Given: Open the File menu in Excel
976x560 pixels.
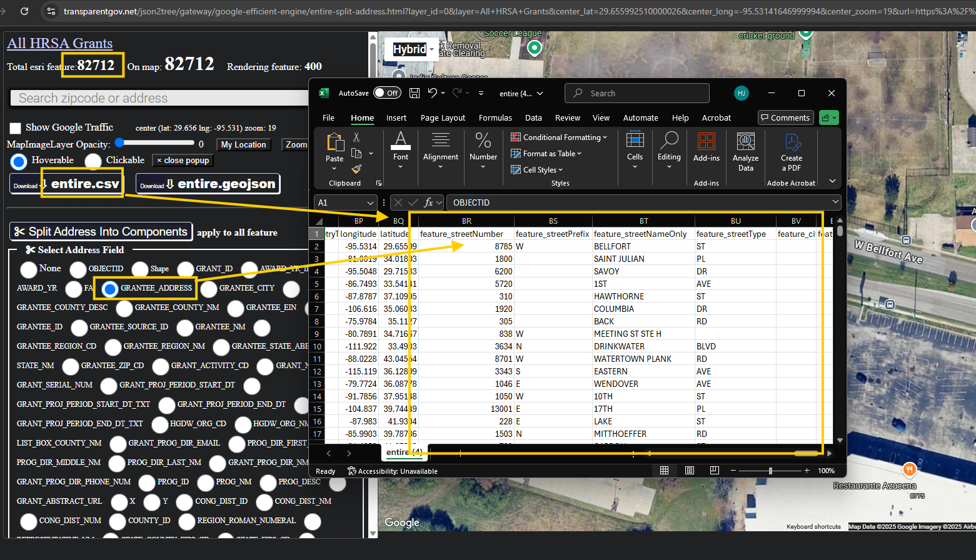Looking at the screenshot, I should pyautogui.click(x=328, y=117).
